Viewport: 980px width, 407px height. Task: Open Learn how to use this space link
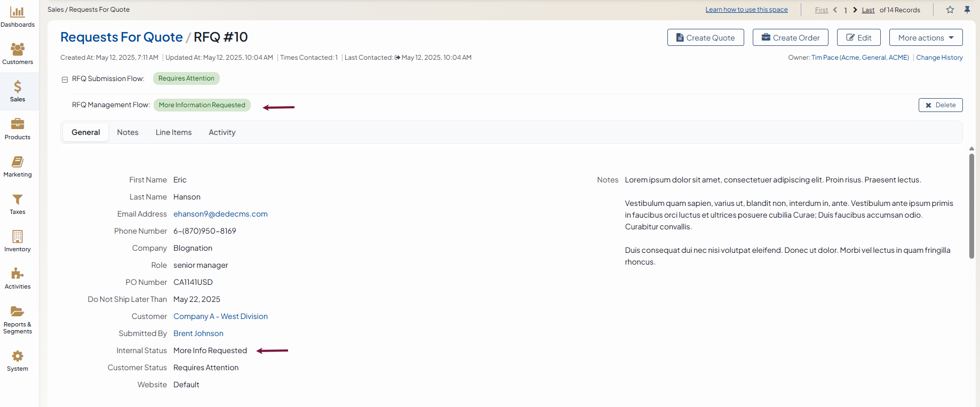[x=746, y=10]
